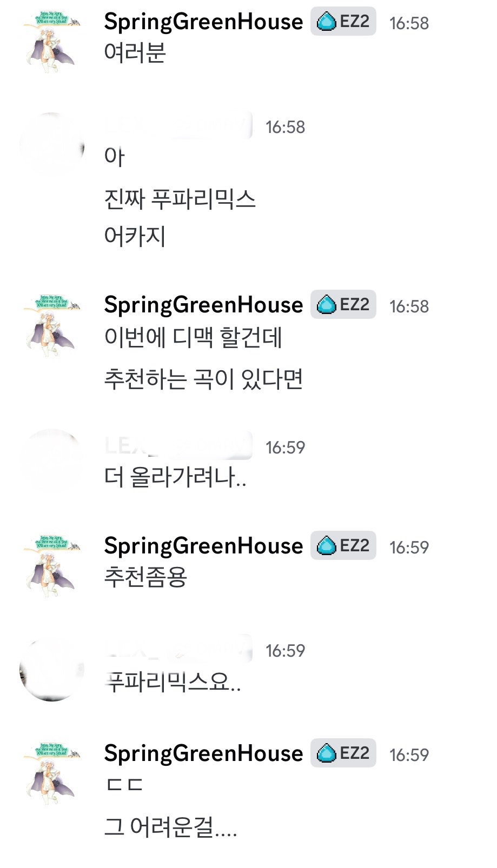Click the EZ2 badge above the "ㄷㄷ" message
Viewport: 497px width, 868px height.
click(343, 753)
